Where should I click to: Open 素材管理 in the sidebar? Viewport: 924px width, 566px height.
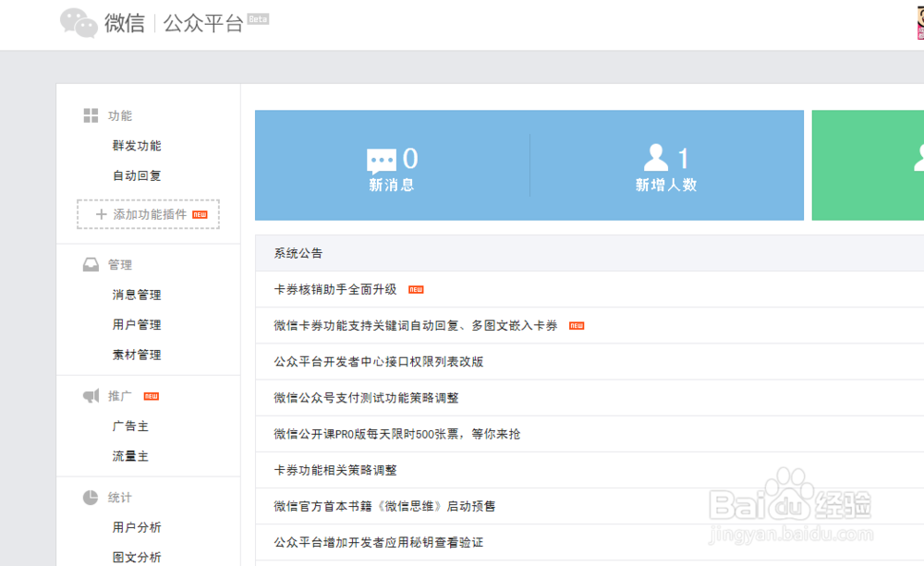point(136,354)
